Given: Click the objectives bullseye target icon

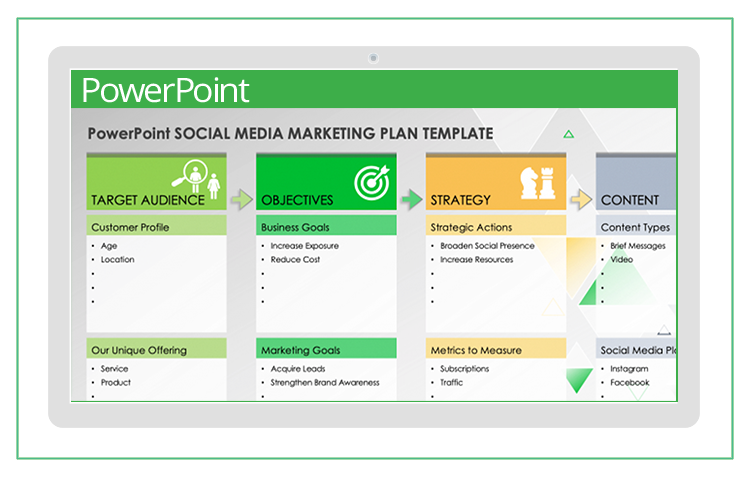Looking at the screenshot, I should tap(372, 182).
